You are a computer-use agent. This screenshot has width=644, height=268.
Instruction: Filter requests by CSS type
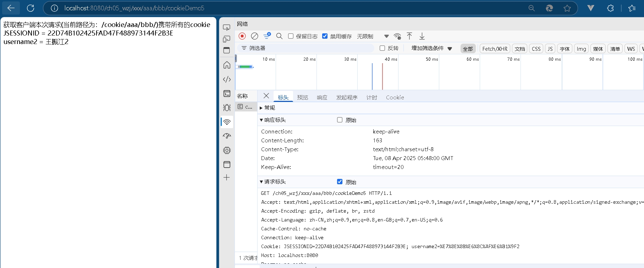point(536,49)
